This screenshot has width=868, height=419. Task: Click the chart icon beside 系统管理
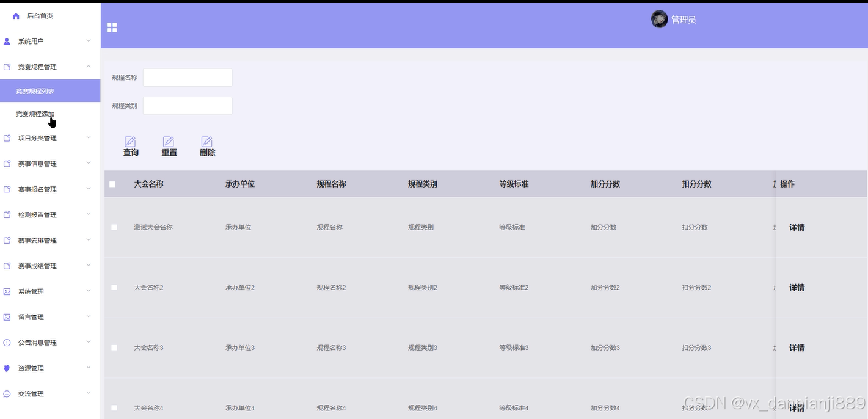(7, 292)
